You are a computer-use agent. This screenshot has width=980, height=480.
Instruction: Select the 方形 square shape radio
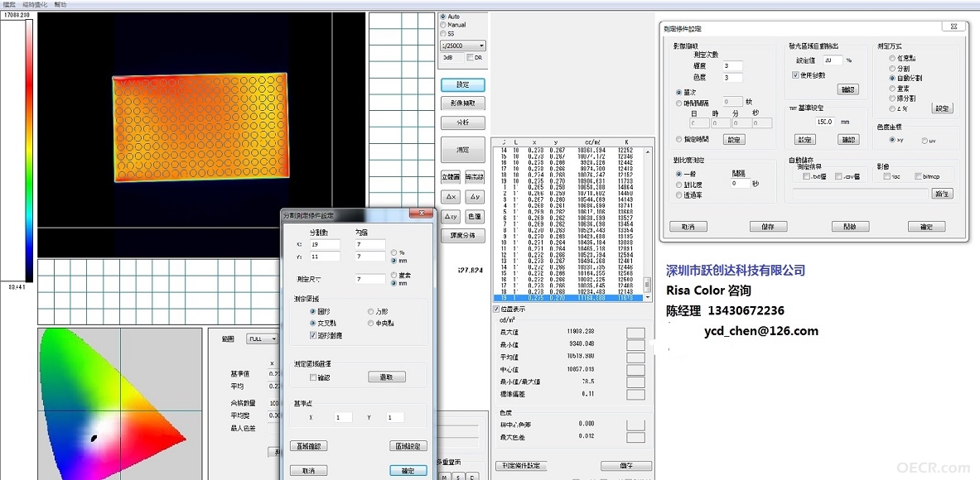[370, 311]
